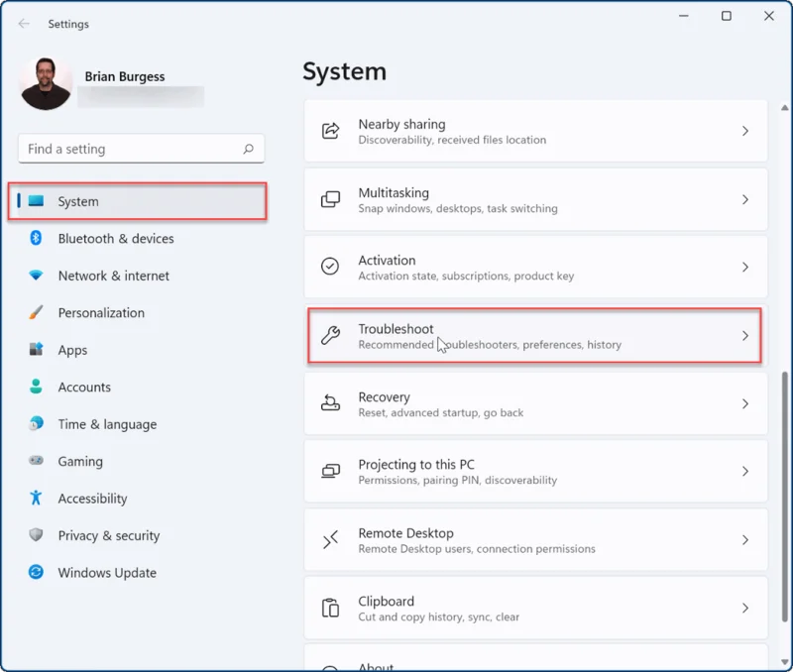Open Windows Update label in sidebar
Viewport: 793px width, 672px height.
(x=107, y=572)
